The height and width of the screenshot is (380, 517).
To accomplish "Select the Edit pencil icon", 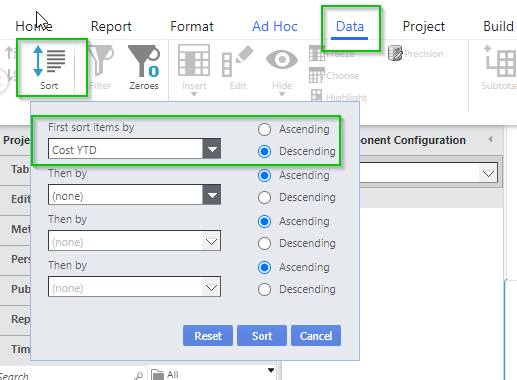I will tap(238, 61).
